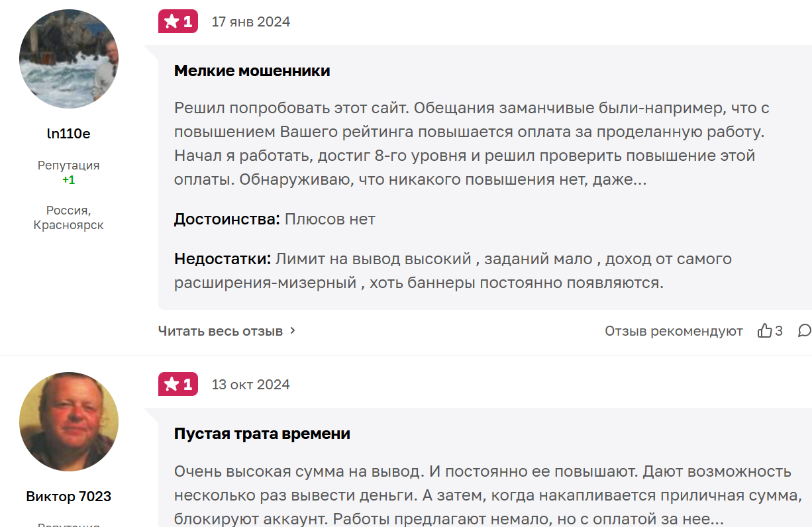Click the 'Достоинства:' label
Image resolution: width=812 pixels, height=527 pixels.
(x=227, y=219)
